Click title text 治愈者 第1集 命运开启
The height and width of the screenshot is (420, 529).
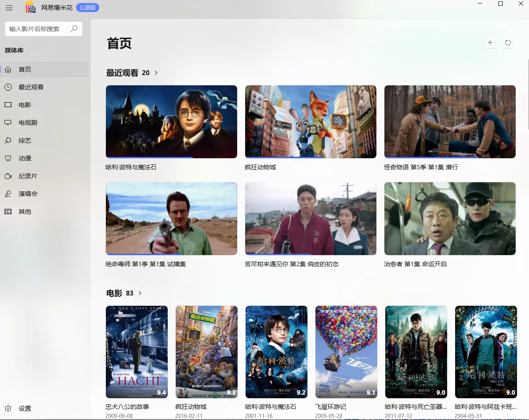coord(415,264)
